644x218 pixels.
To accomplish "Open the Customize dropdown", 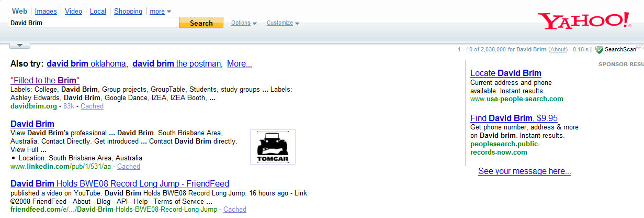I will (283, 23).
